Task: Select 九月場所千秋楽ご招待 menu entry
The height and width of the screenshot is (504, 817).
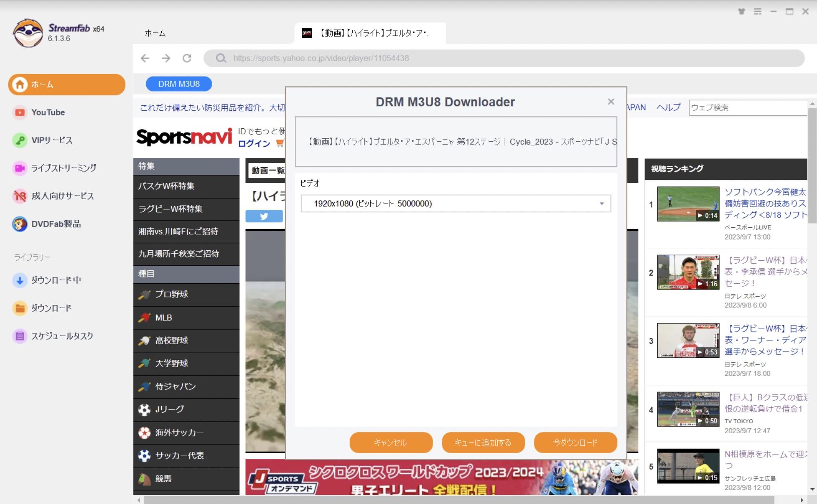Action: click(186, 254)
